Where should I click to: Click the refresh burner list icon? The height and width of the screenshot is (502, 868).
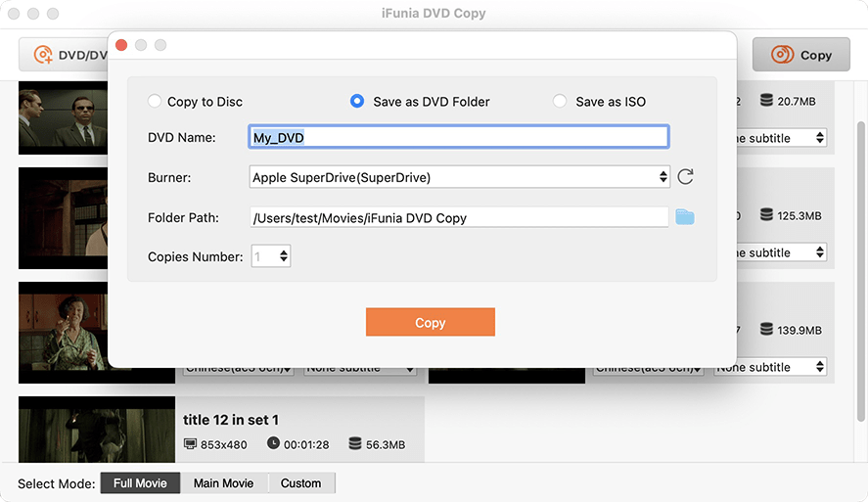(685, 177)
